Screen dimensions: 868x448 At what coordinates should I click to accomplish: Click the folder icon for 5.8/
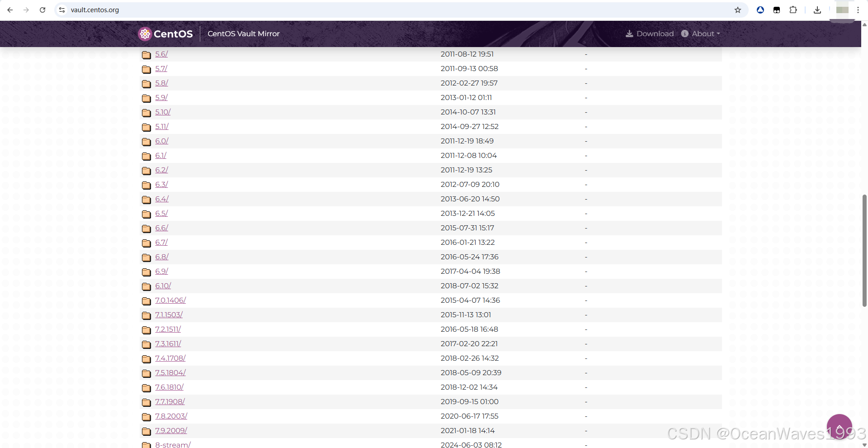(146, 84)
